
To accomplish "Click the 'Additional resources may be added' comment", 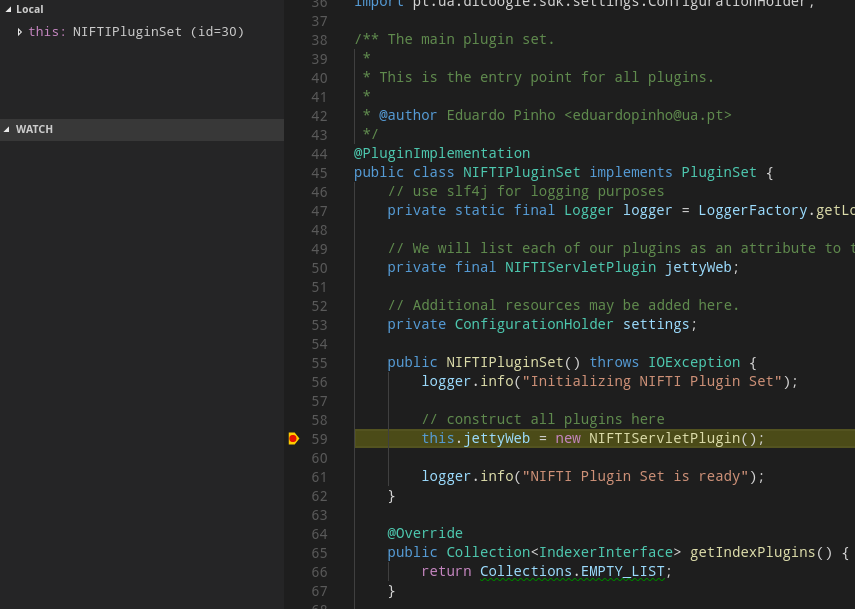I will tap(563, 305).
